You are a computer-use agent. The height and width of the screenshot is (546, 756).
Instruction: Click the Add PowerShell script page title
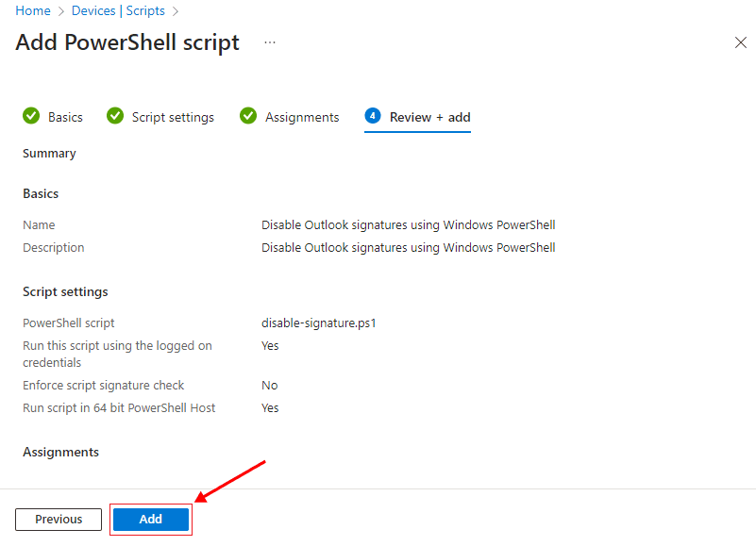(127, 43)
